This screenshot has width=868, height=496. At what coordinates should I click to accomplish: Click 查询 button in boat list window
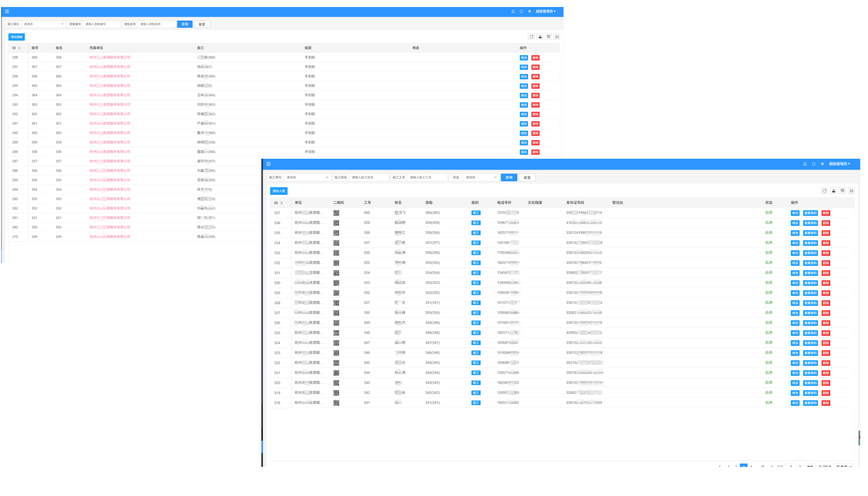(185, 24)
